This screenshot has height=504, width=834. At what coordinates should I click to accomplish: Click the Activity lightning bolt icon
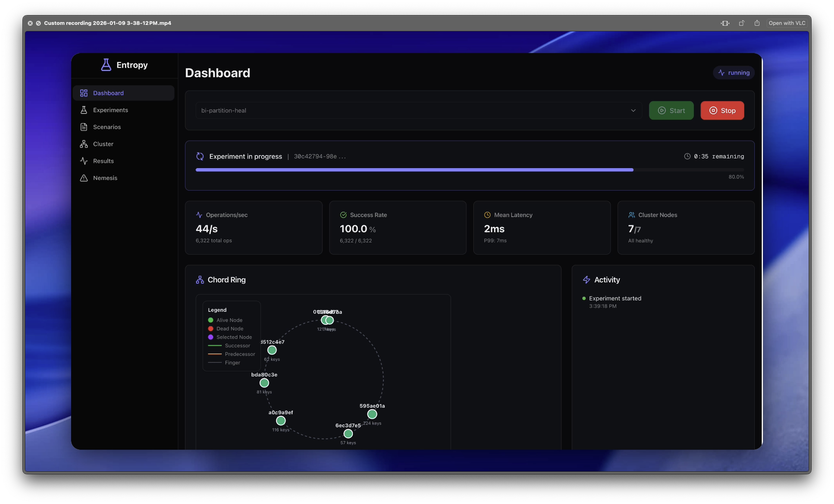click(x=586, y=280)
